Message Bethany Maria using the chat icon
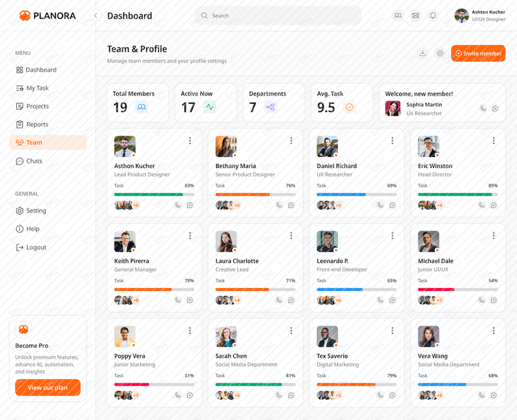 pyautogui.click(x=291, y=205)
